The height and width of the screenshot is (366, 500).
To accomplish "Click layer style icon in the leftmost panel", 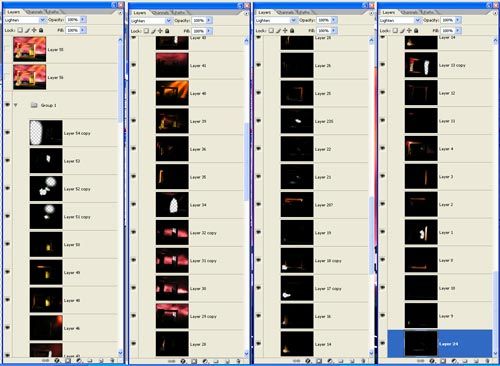I will tap(57, 361).
